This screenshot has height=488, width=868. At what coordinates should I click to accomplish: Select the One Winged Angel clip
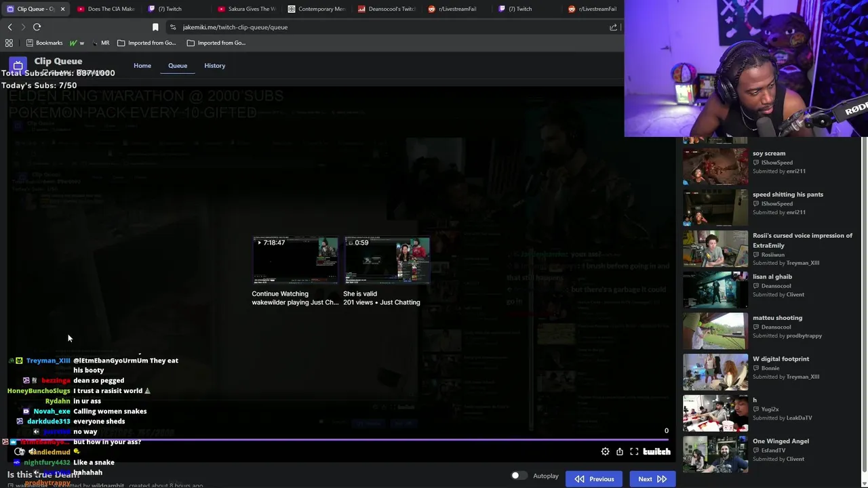pos(770,454)
